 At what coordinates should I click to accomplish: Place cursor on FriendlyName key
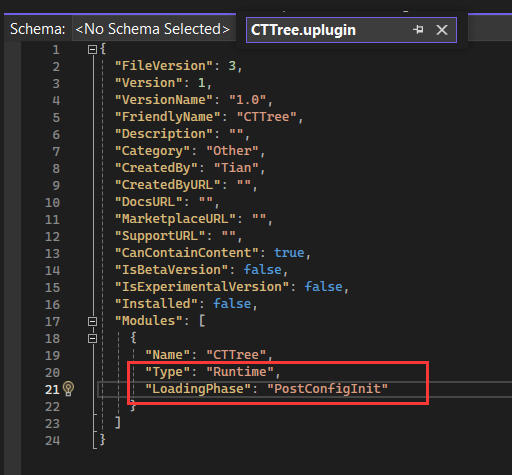(167, 117)
